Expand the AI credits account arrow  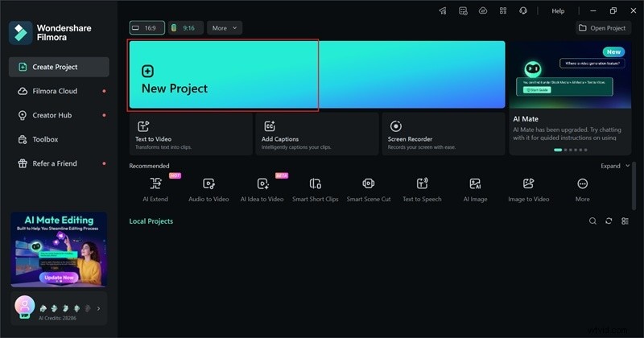(99, 307)
